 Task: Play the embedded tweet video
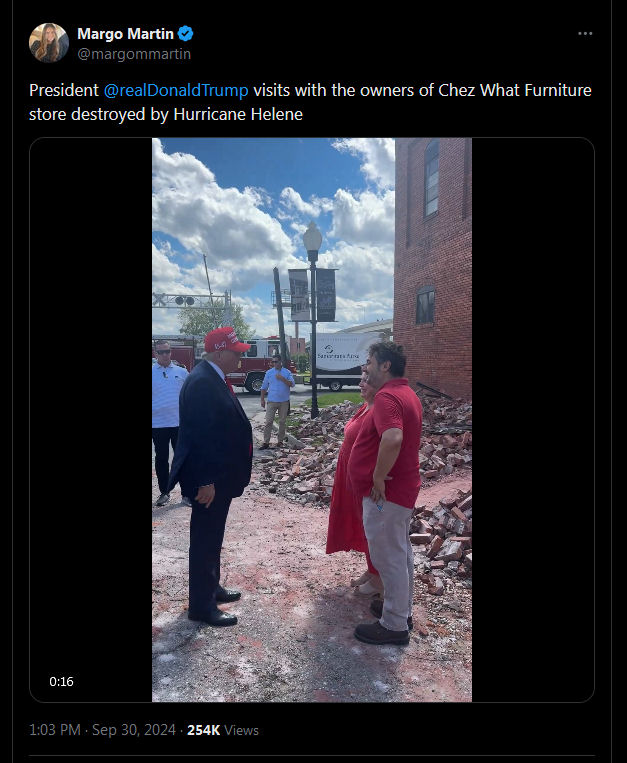tap(312, 419)
